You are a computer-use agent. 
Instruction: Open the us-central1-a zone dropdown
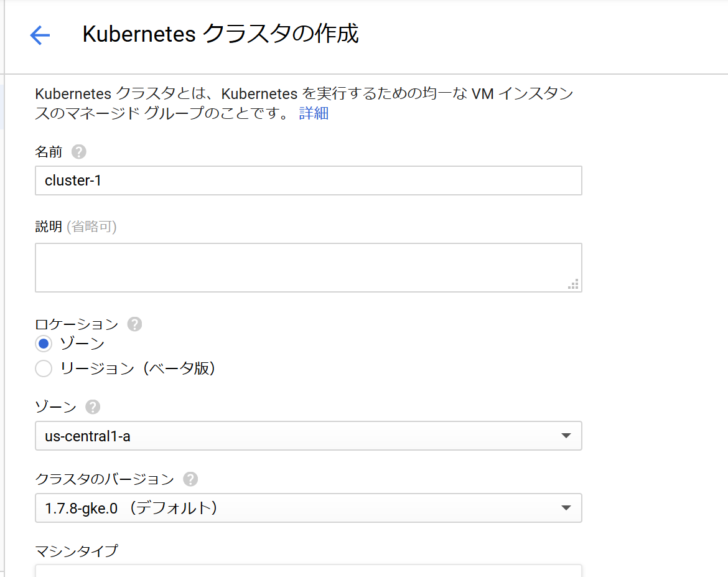309,436
